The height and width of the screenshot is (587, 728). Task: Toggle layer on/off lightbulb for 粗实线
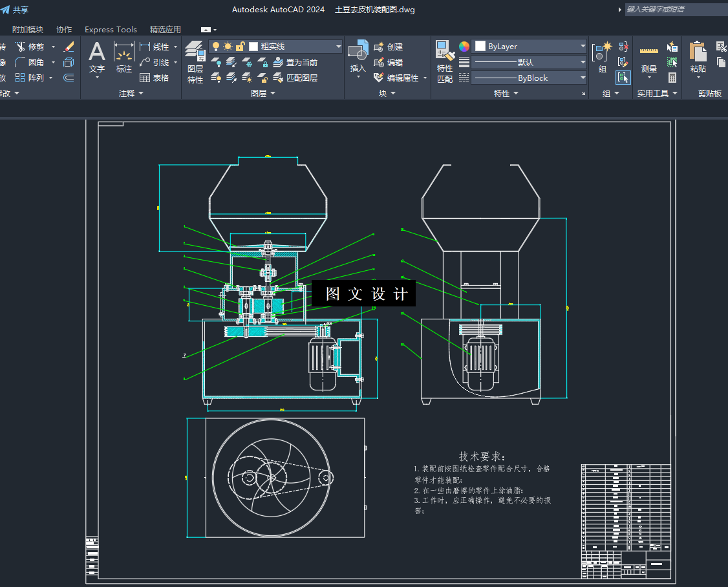tap(216, 47)
